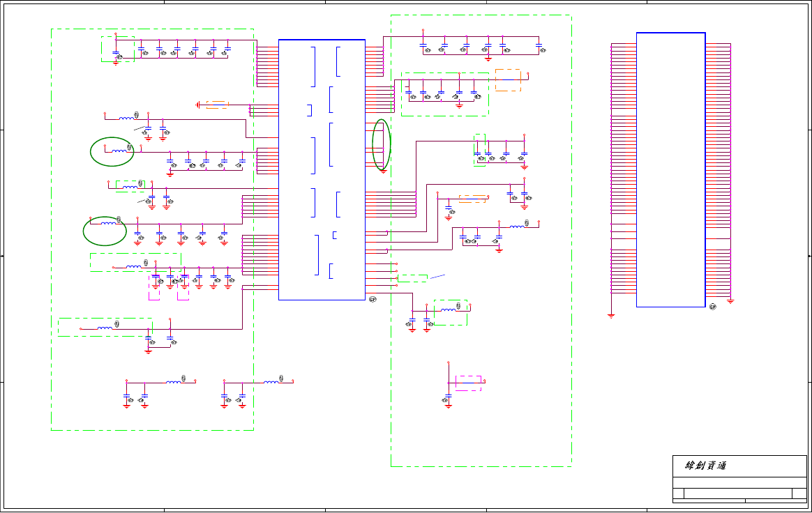This screenshot has height=513, width=812.
Task: Click the 緯創資通 title block text
Action: 705,466
